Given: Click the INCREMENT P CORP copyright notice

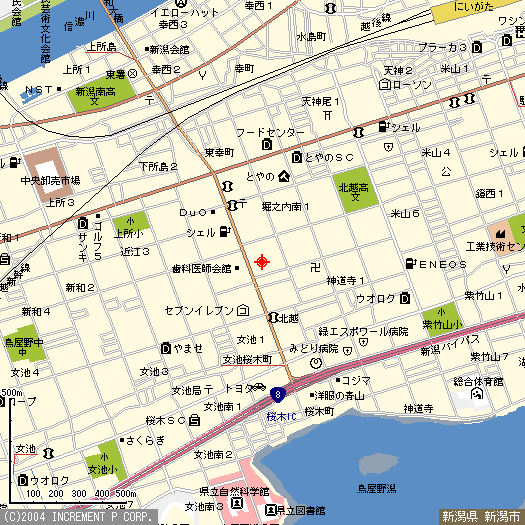Looking at the screenshot, I should (78, 517).
